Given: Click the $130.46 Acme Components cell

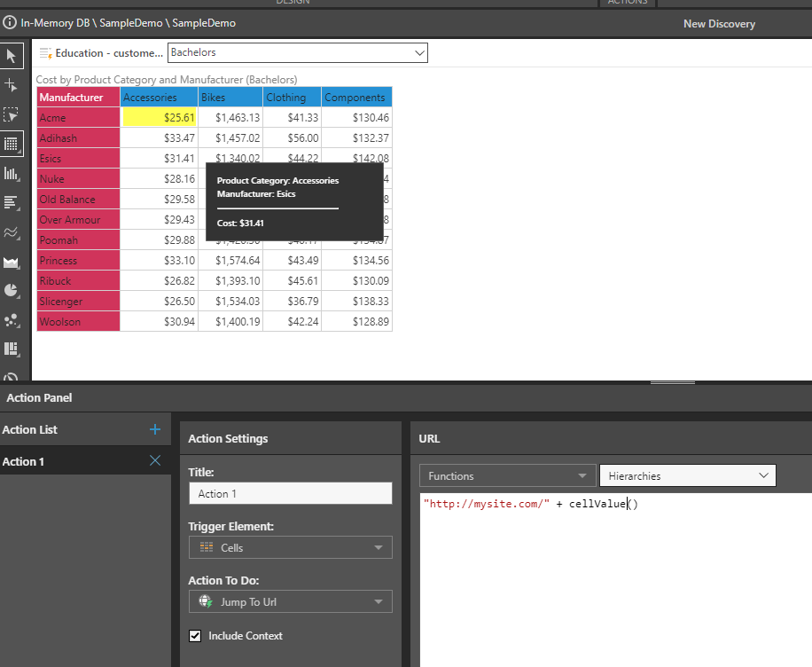Looking at the screenshot, I should pos(357,118).
